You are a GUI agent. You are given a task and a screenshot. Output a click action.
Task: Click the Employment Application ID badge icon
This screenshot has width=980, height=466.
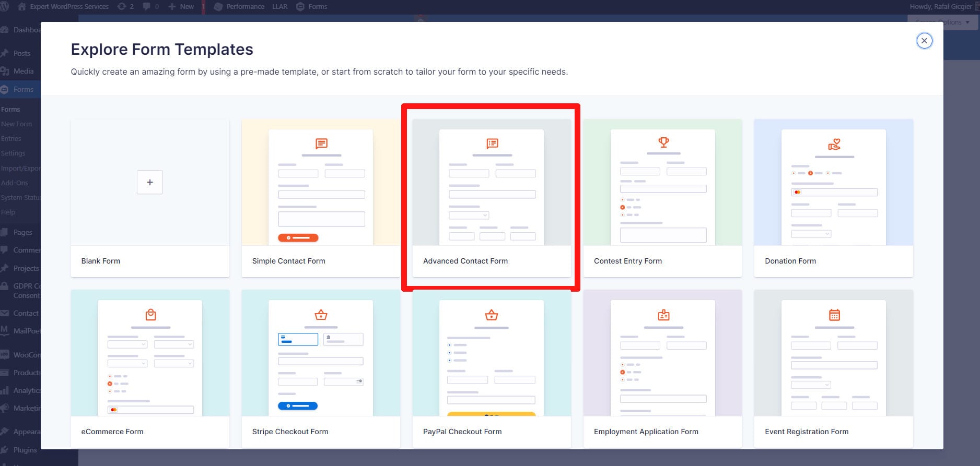tap(663, 315)
